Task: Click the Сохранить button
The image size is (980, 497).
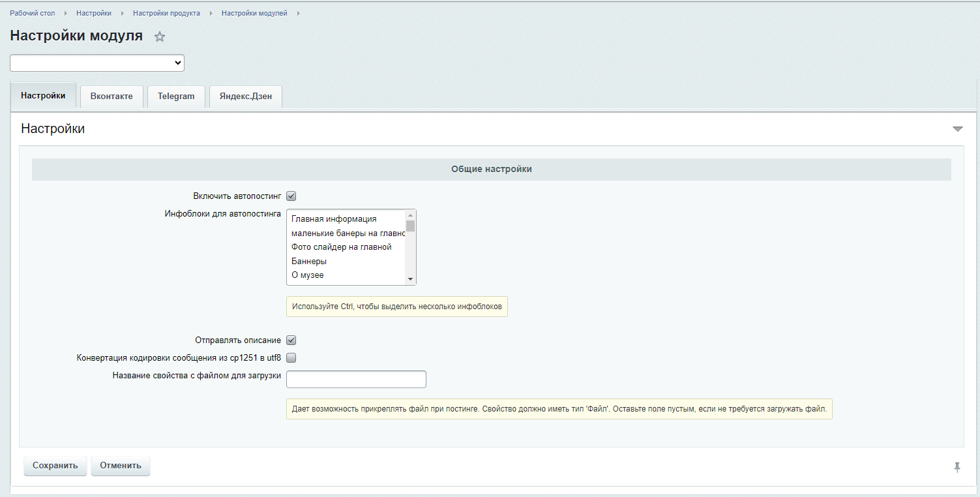Action: pos(55,466)
